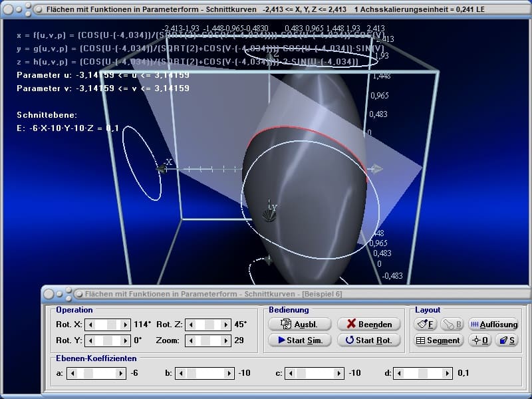This screenshot has height=399, width=532.
Task: Decrease coefficient c with left arrow
Action: coord(291,373)
